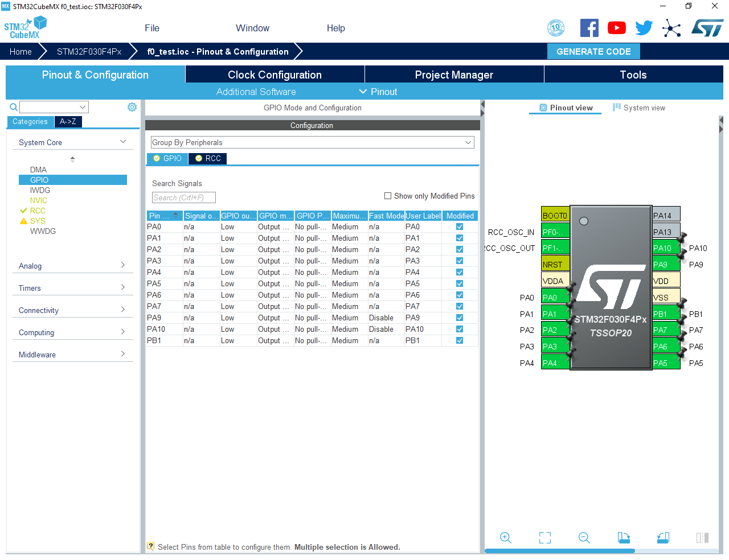
Task: Open the Pinout dropdown menu
Action: 378,92
